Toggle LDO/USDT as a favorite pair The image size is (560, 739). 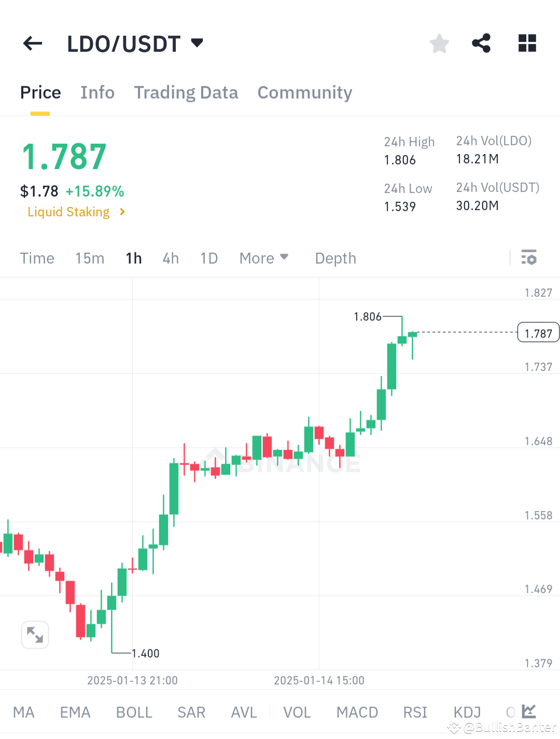tap(439, 44)
